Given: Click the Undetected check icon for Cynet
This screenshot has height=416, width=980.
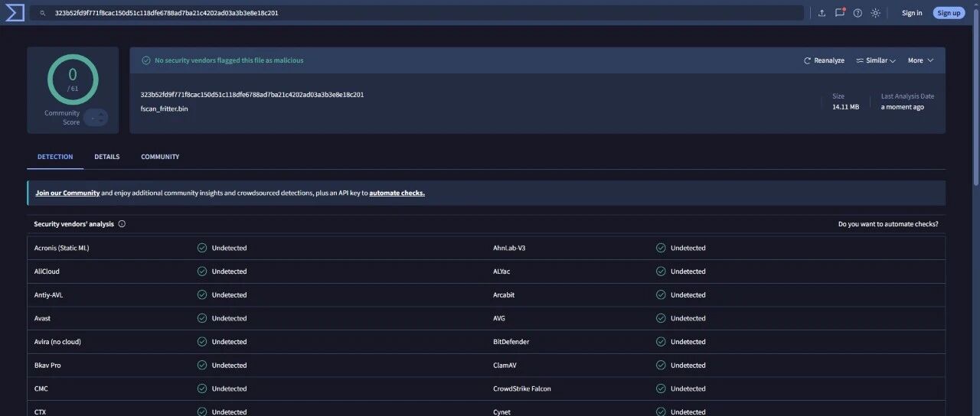Looking at the screenshot, I should coord(661,411).
